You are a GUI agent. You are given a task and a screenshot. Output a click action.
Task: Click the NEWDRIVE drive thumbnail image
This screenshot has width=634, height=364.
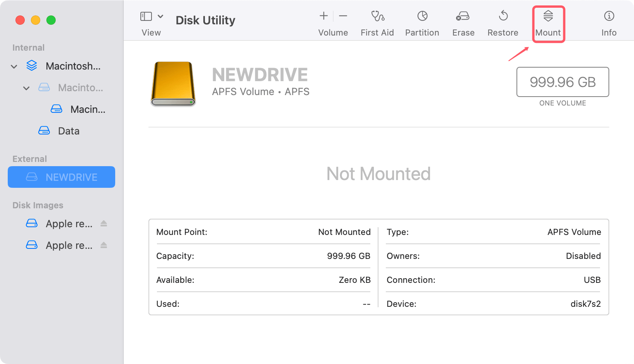pos(173,83)
